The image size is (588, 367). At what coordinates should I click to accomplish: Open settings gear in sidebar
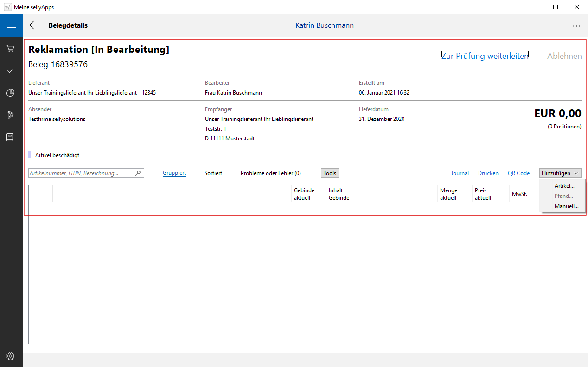(x=11, y=356)
